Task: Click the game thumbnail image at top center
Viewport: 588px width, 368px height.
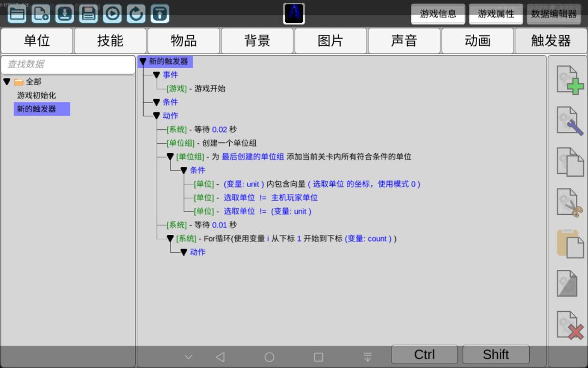Action: pyautogui.click(x=294, y=14)
